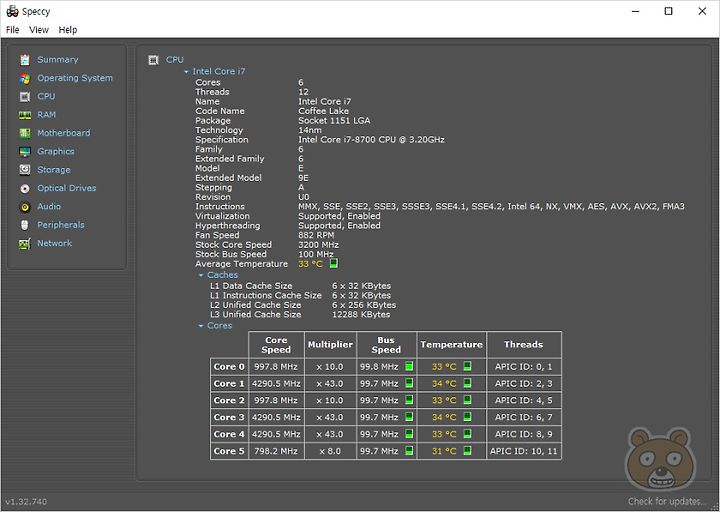Select the Optical Drives section
Image resolution: width=720 pixels, height=512 pixels.
pyautogui.click(x=67, y=188)
